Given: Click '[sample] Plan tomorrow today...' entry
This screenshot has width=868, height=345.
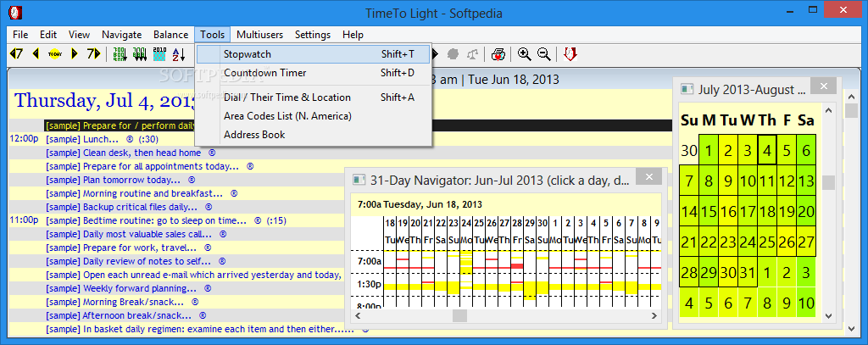Looking at the screenshot, I should tap(113, 180).
